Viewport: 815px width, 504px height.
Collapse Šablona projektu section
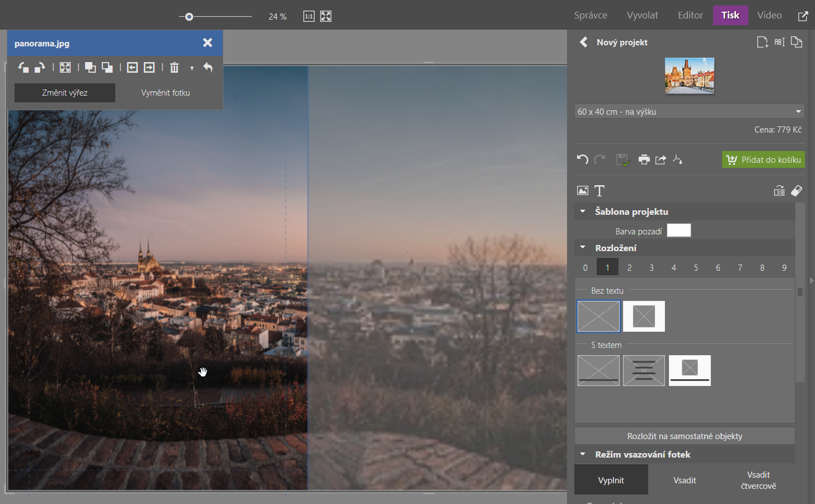point(583,211)
